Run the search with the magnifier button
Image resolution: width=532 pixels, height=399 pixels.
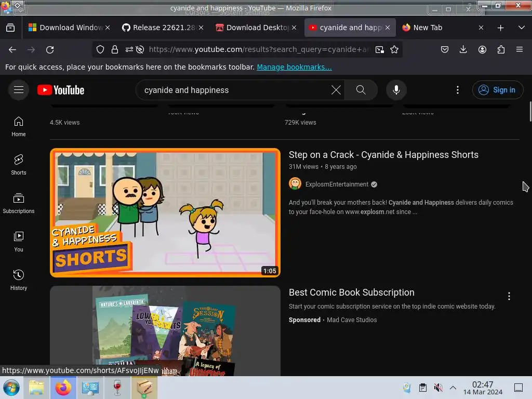(361, 90)
